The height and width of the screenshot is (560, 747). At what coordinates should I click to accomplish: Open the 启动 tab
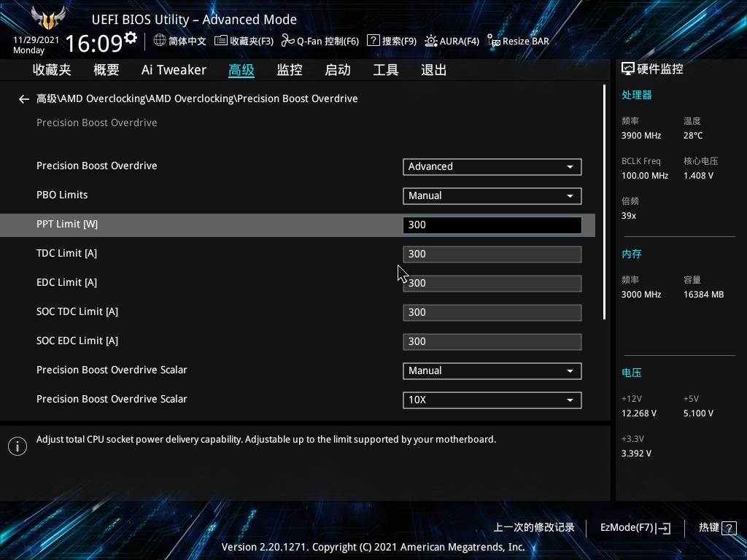click(338, 70)
